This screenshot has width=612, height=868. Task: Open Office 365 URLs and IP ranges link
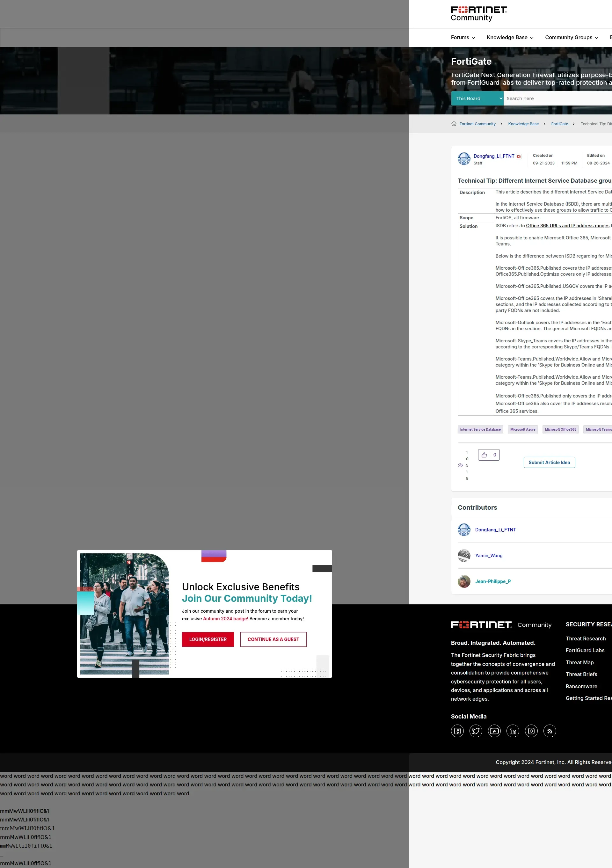pyautogui.click(x=567, y=226)
